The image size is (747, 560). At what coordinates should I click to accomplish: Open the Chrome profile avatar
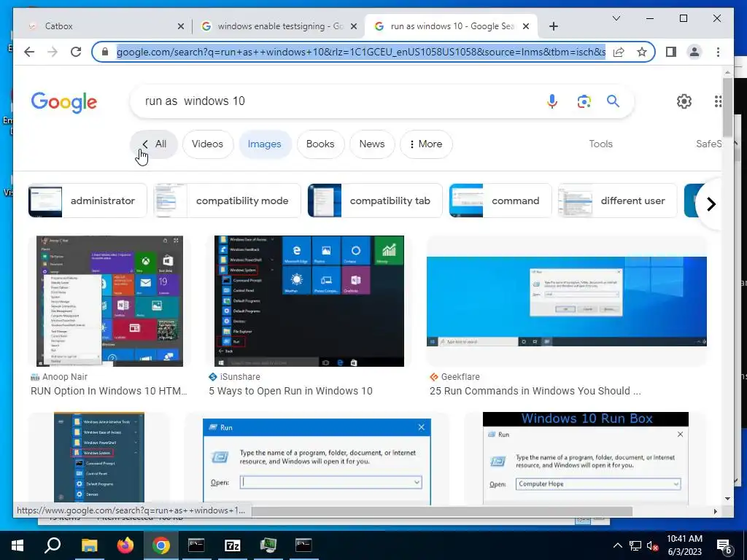tap(694, 52)
